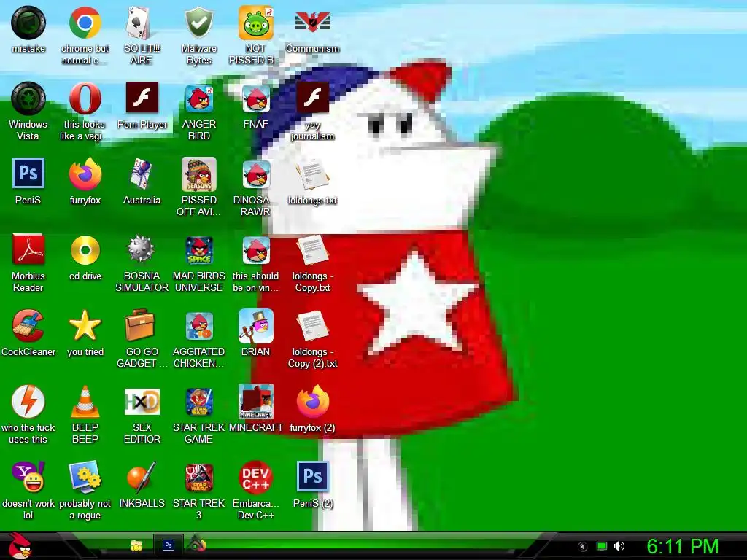
Task: Open the 'Windows Vista' recycle bin icon
Action: (28, 98)
